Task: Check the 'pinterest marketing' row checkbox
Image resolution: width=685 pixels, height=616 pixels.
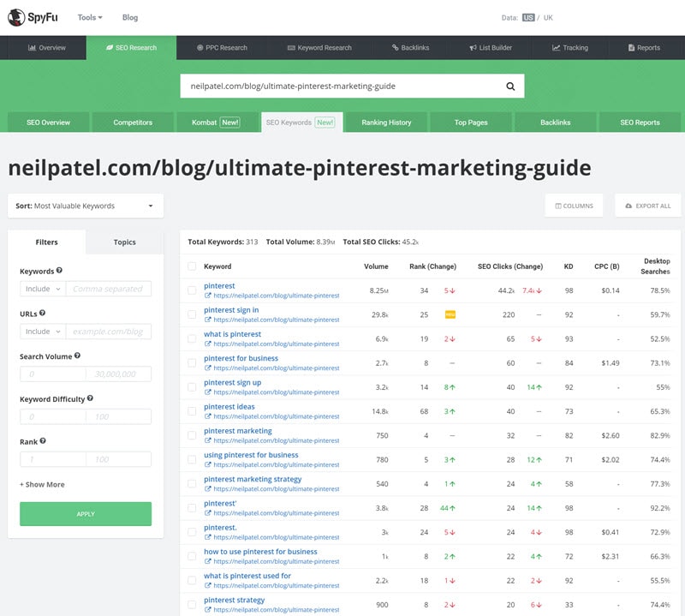Action: (x=192, y=435)
